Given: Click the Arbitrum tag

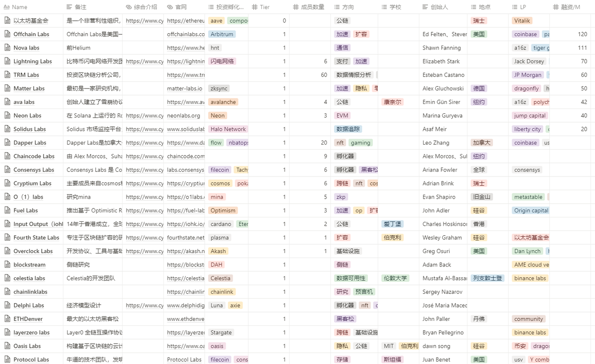Looking at the screenshot, I should point(222,34).
